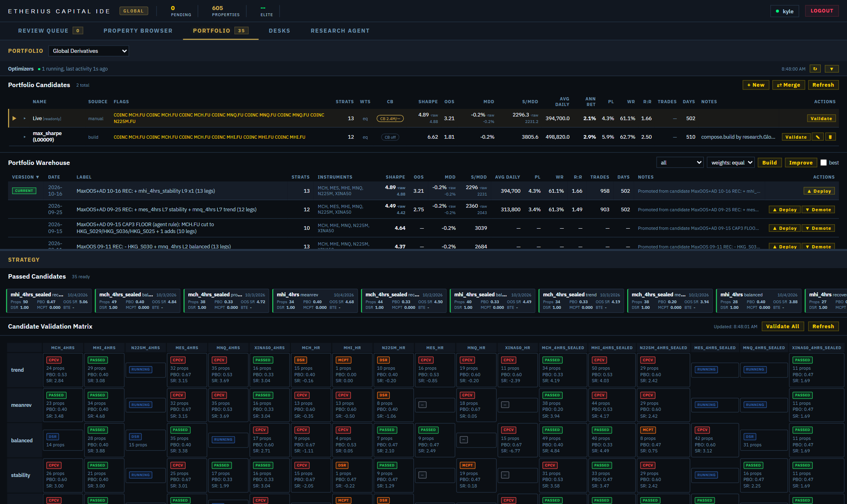
Task: Click the + New candidate button
Action: pos(755,85)
